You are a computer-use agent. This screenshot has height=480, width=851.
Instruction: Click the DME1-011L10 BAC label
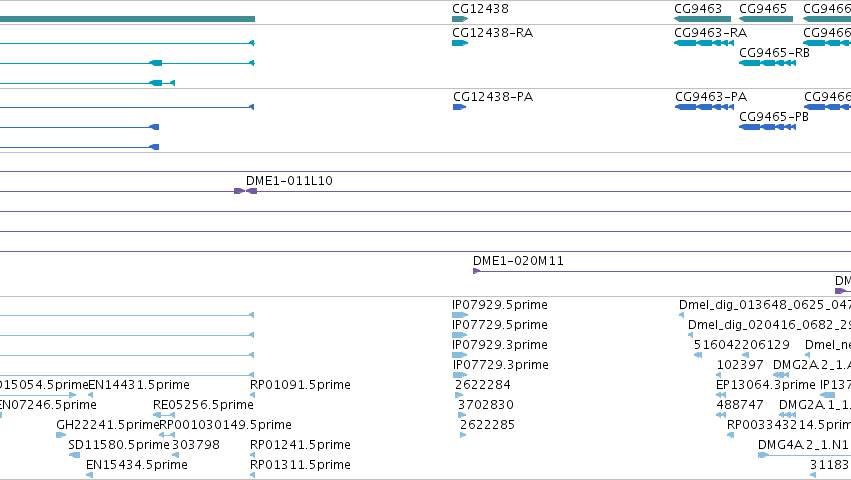(289, 181)
